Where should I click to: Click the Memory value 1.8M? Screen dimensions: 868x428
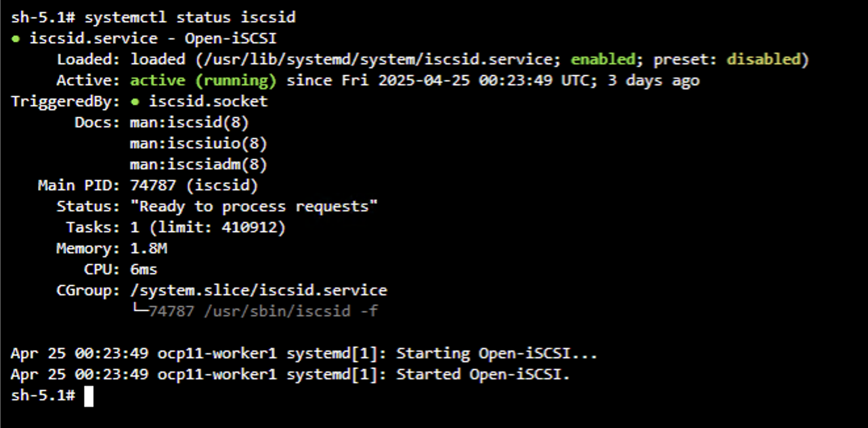(x=148, y=249)
